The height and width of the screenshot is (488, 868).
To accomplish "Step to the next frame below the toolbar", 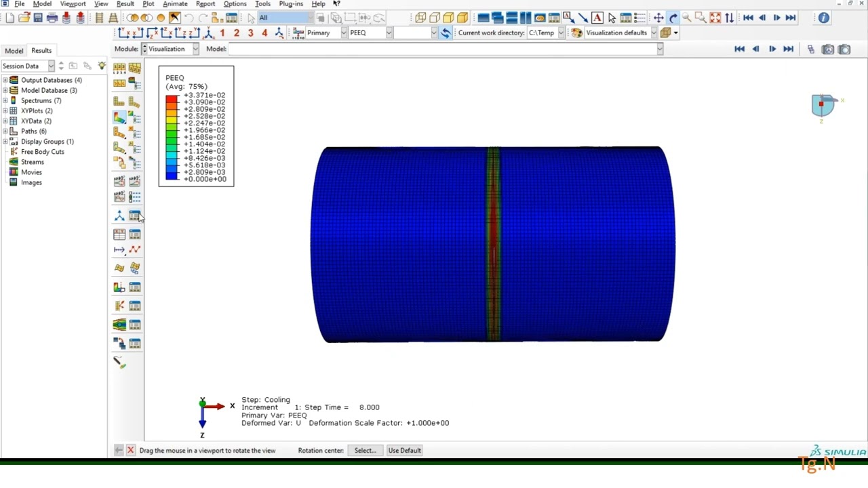I will (772, 49).
